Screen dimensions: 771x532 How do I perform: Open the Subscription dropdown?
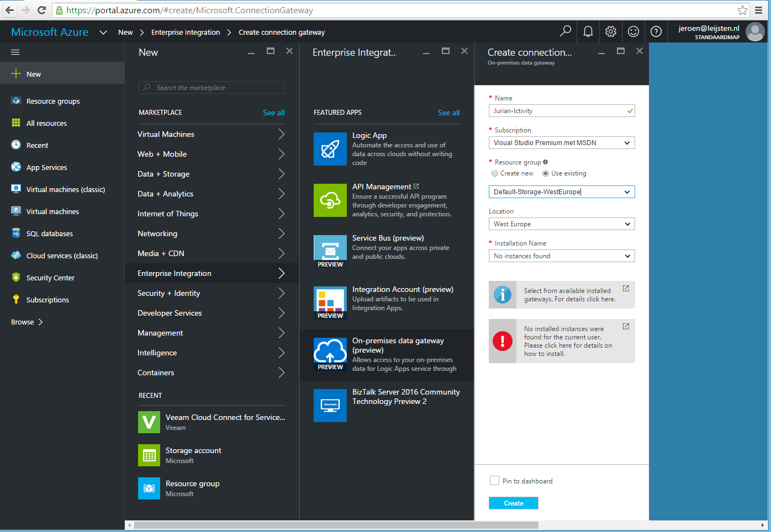click(x=562, y=143)
